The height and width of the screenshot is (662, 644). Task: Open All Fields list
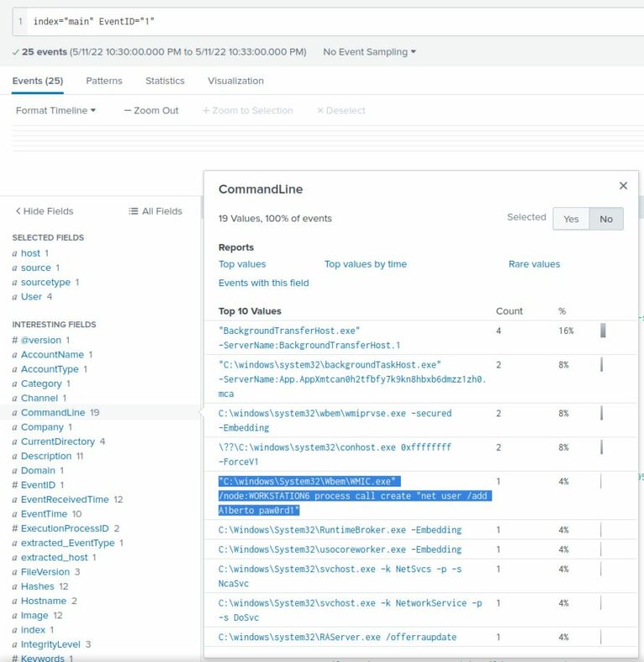[x=155, y=211]
